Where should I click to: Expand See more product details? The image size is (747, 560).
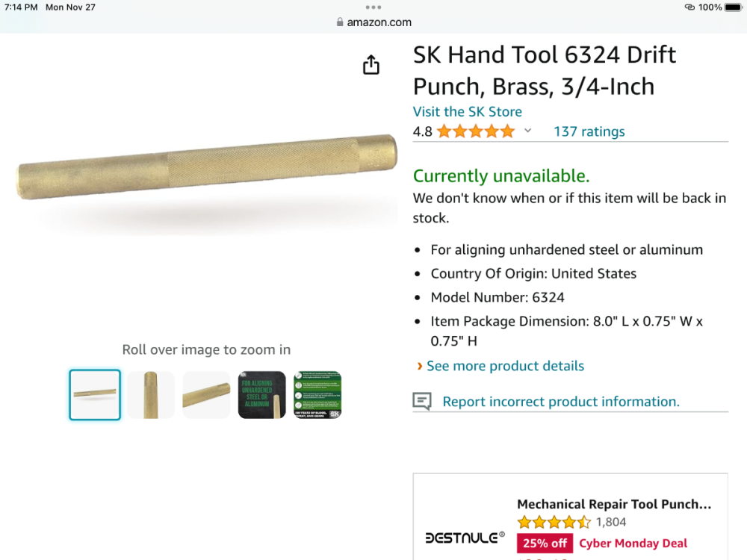505,366
